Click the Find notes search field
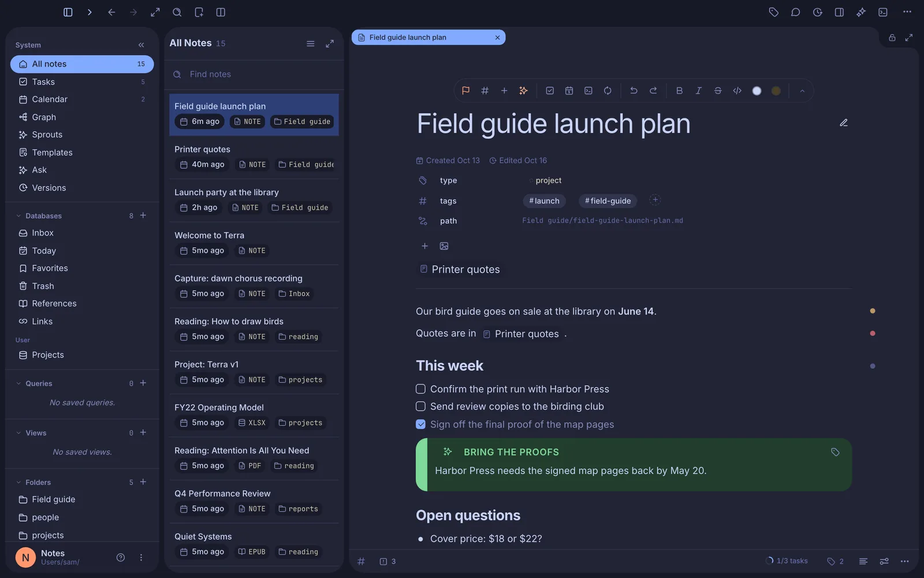The image size is (924, 578). click(x=254, y=75)
